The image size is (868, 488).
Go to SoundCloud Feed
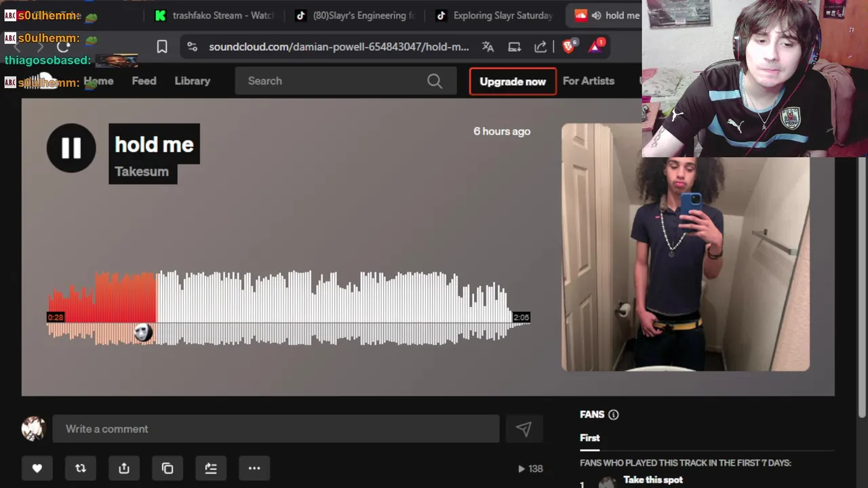(x=144, y=81)
